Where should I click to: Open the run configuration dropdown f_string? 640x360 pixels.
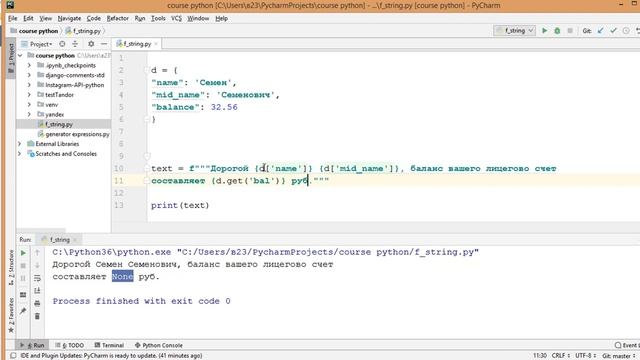(x=514, y=31)
